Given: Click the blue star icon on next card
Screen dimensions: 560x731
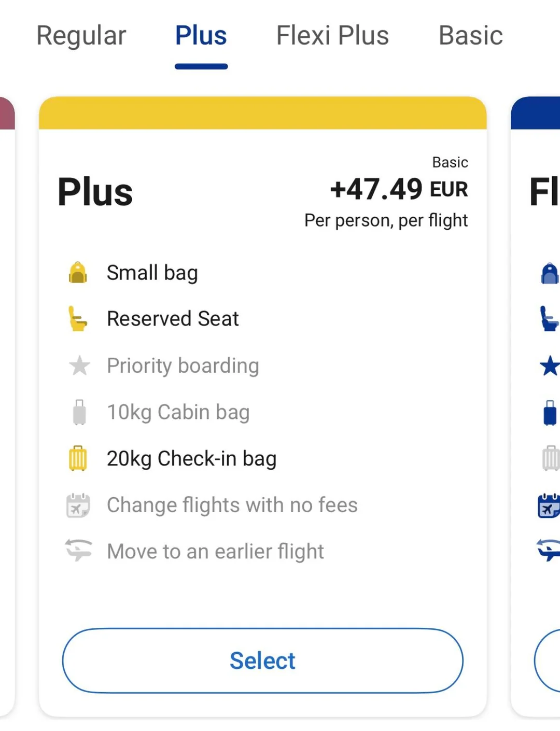Looking at the screenshot, I should [550, 365].
